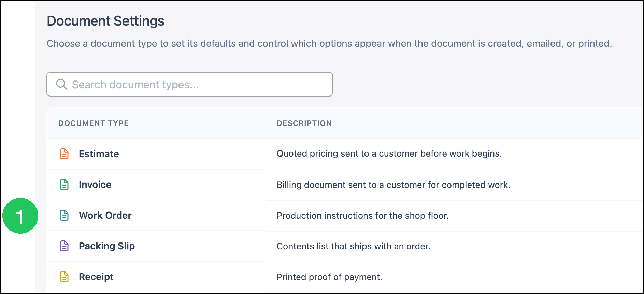Click "Production instructions for the shop floor" text
This screenshot has height=294, width=644.
pyautogui.click(x=362, y=216)
